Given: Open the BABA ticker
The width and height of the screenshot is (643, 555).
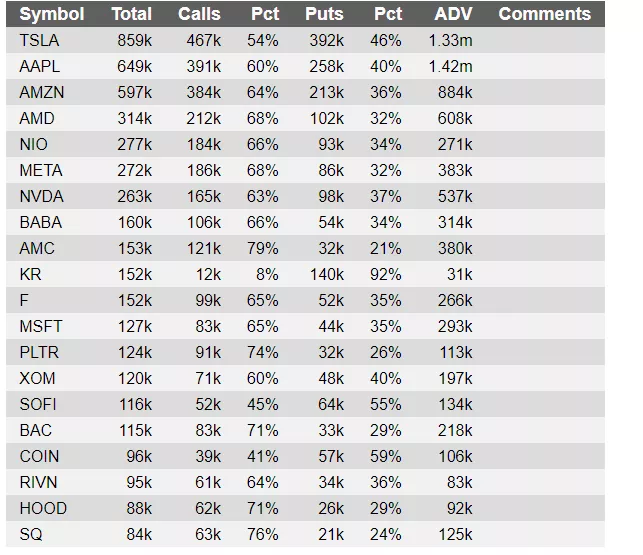Looking at the screenshot, I should [40, 222].
